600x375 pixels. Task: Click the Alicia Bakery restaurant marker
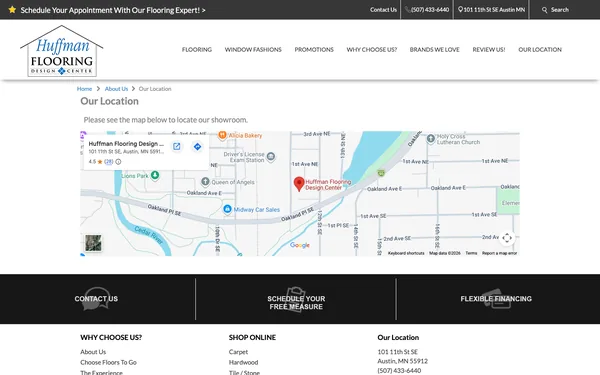tap(222, 135)
